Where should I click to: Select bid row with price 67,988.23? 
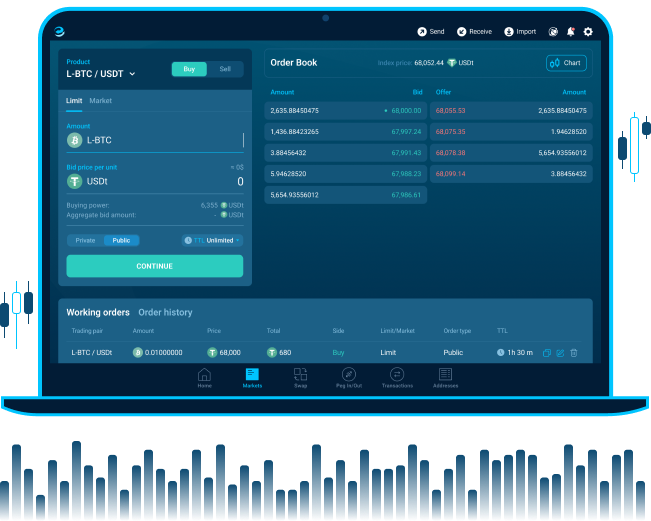(x=345, y=174)
